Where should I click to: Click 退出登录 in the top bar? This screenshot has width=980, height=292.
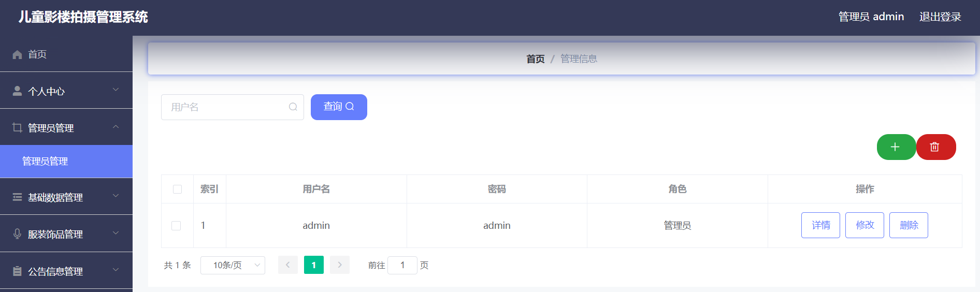[x=940, y=17]
